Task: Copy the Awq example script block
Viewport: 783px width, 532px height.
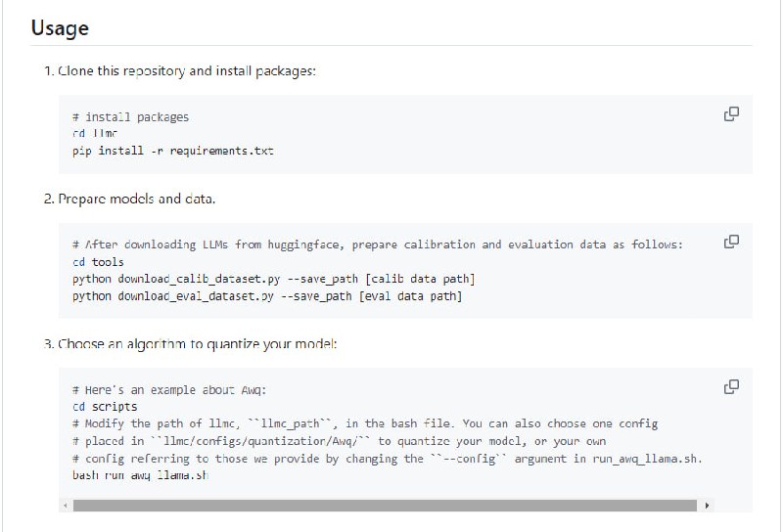Action: 730,386
